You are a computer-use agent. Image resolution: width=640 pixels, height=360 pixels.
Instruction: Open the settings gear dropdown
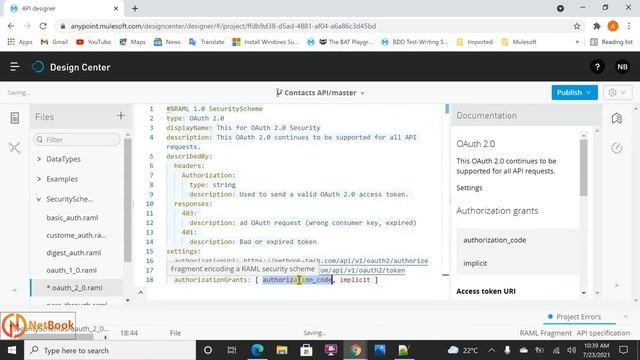pyautogui.click(x=617, y=93)
